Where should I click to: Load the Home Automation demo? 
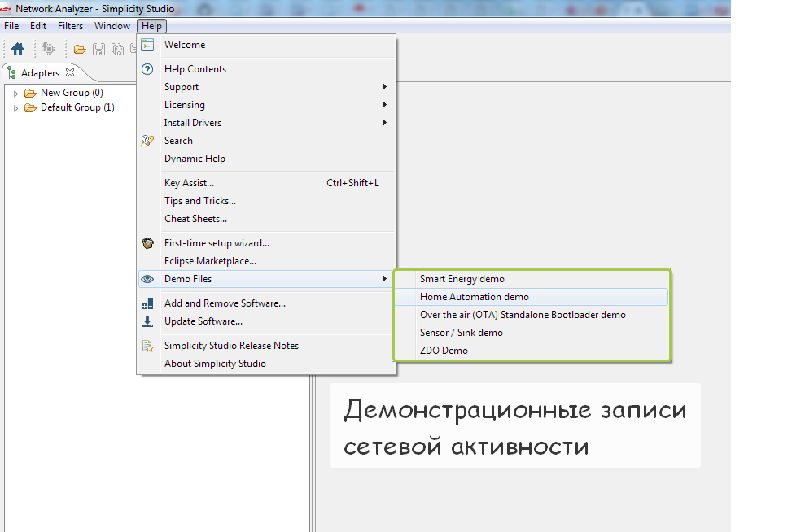pyautogui.click(x=532, y=297)
